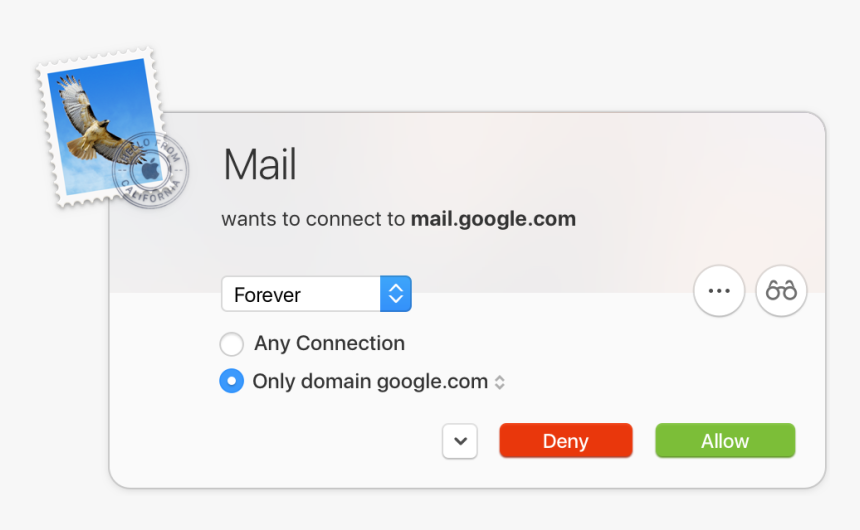Click the three-dot more options button
The height and width of the screenshot is (530, 860).
point(719,291)
